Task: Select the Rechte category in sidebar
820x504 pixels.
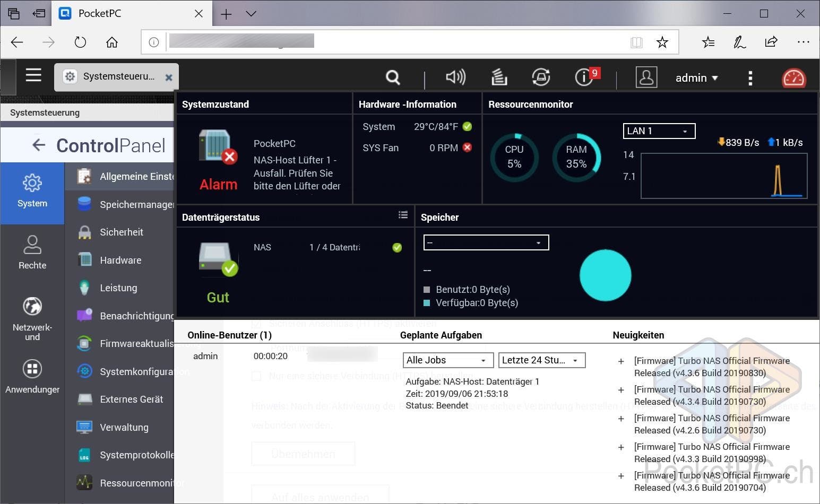Action: (32, 253)
